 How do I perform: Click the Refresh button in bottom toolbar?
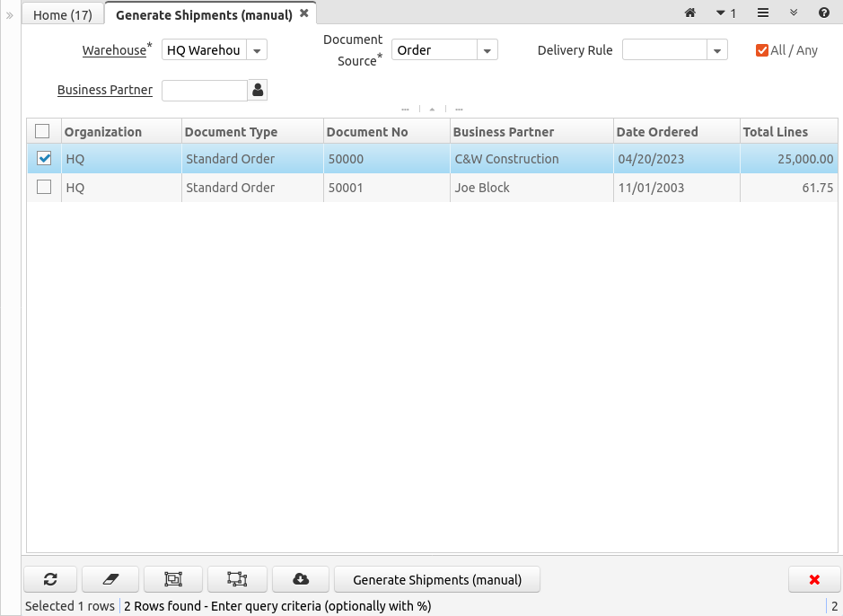click(50, 579)
